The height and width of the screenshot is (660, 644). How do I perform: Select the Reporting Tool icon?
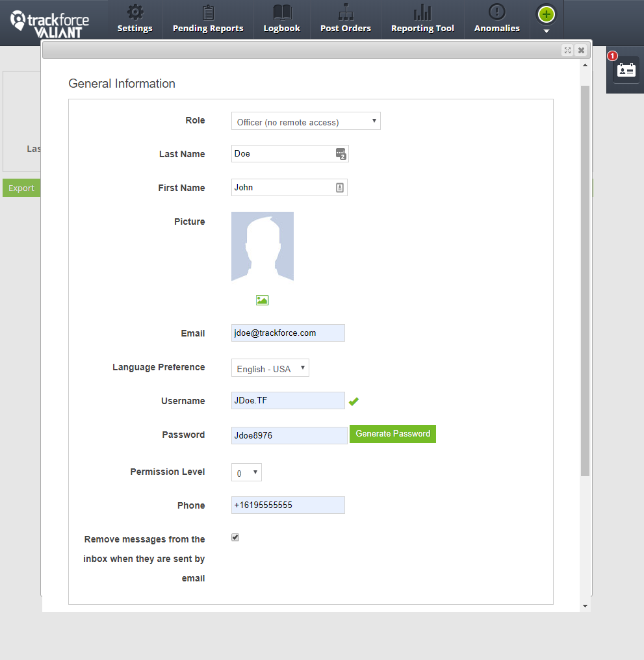point(422,19)
